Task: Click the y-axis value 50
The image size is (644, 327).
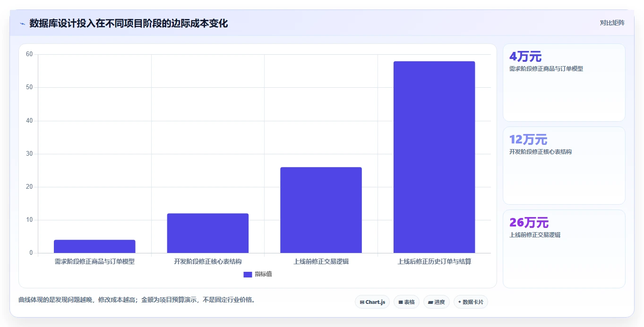Action: pos(29,87)
